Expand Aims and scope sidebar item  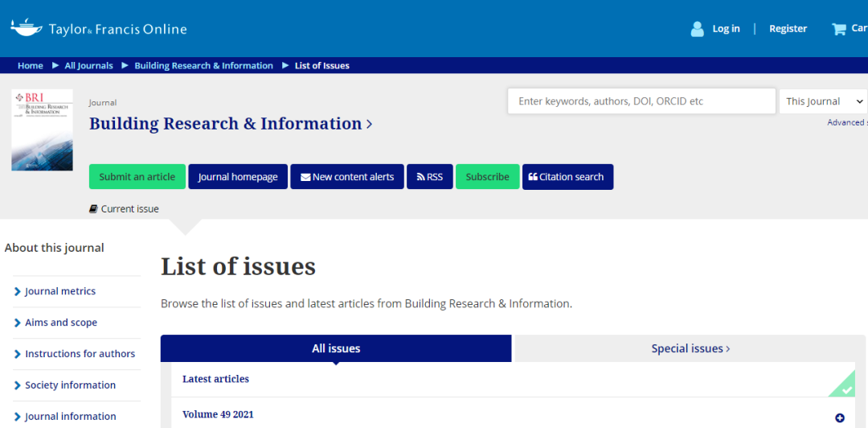[x=61, y=323]
